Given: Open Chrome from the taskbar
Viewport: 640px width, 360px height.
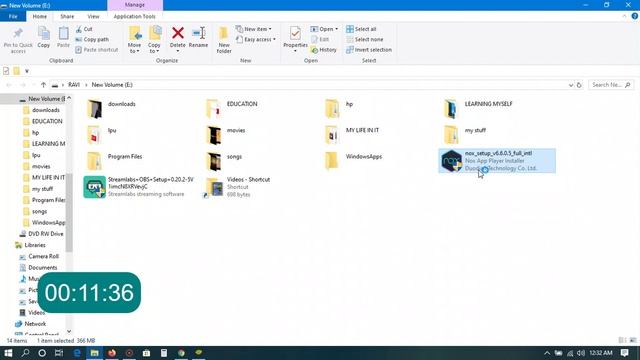Looking at the screenshot, I should [181, 353].
